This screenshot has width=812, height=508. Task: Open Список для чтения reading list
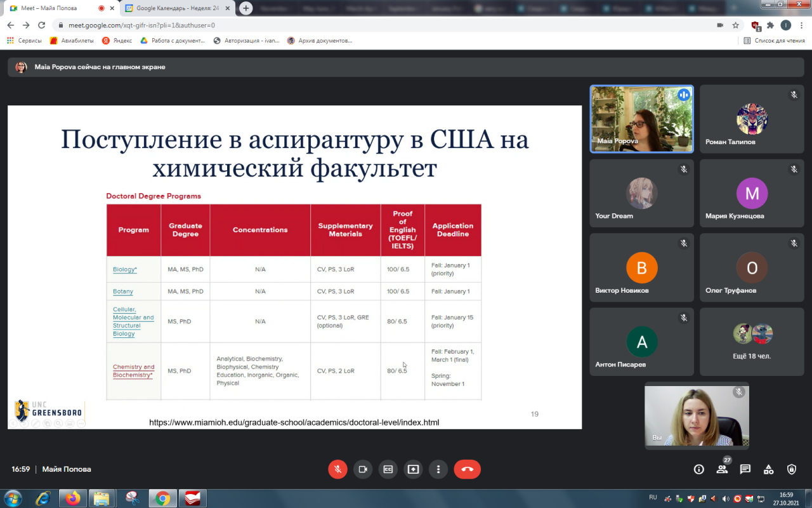[x=774, y=41]
